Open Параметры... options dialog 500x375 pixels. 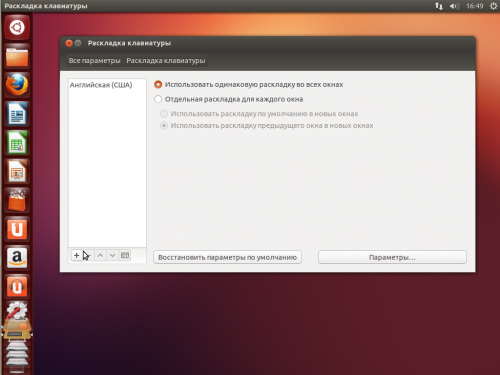392,257
